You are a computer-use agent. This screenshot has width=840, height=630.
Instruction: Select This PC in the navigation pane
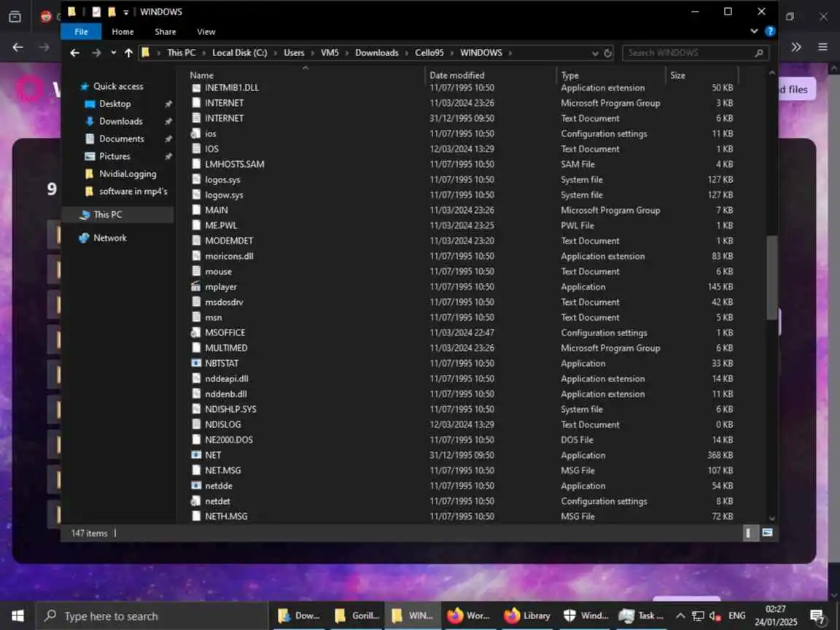tap(107, 214)
